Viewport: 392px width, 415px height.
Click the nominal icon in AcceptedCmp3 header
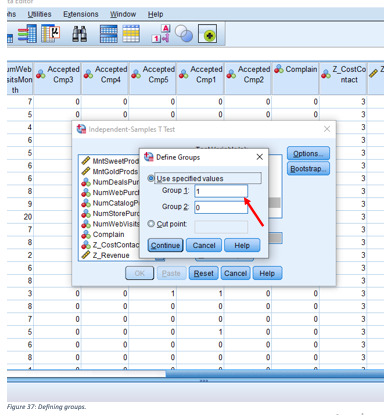pyautogui.click(x=41, y=74)
